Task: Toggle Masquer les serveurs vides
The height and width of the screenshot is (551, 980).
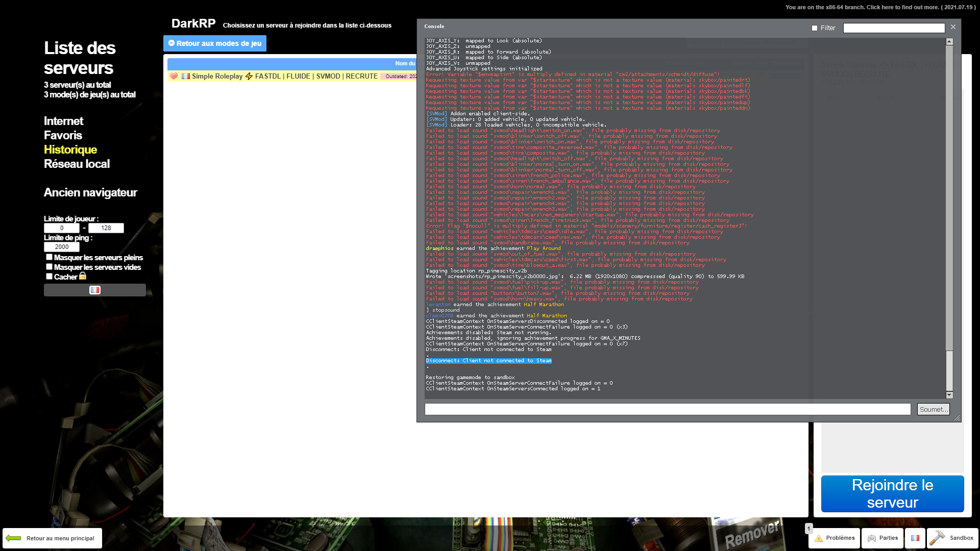Action: (50, 267)
